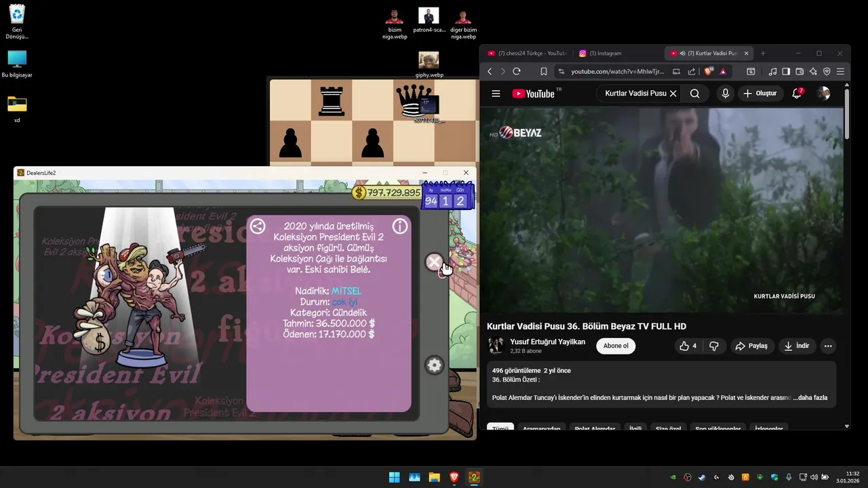Image resolution: width=868 pixels, height=488 pixels.
Task: Open the gear settings button in DealersLife2
Action: pos(434,365)
